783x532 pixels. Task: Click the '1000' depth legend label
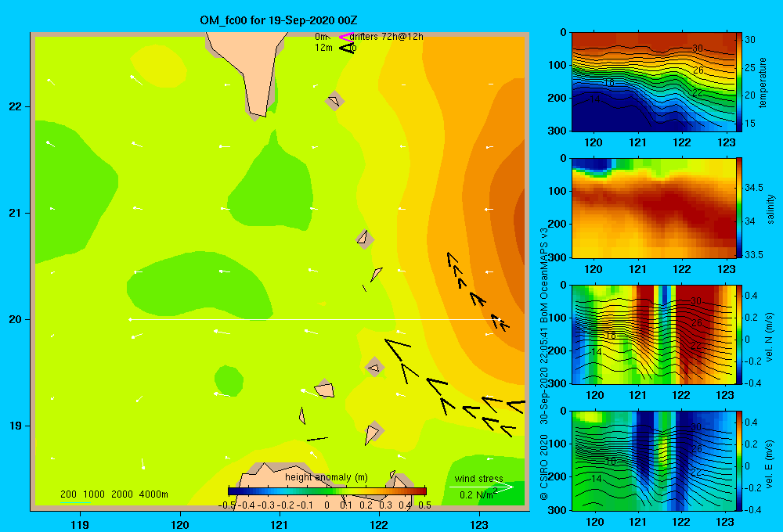94,494
